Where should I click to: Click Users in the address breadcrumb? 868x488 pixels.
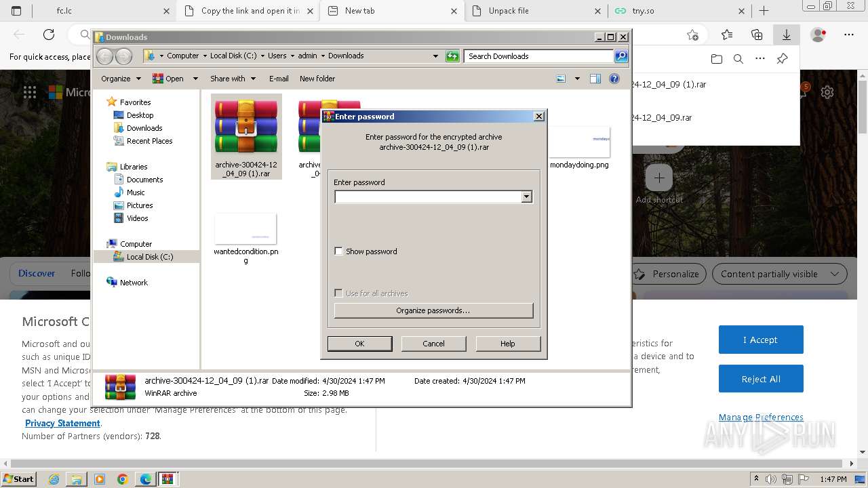(x=277, y=56)
